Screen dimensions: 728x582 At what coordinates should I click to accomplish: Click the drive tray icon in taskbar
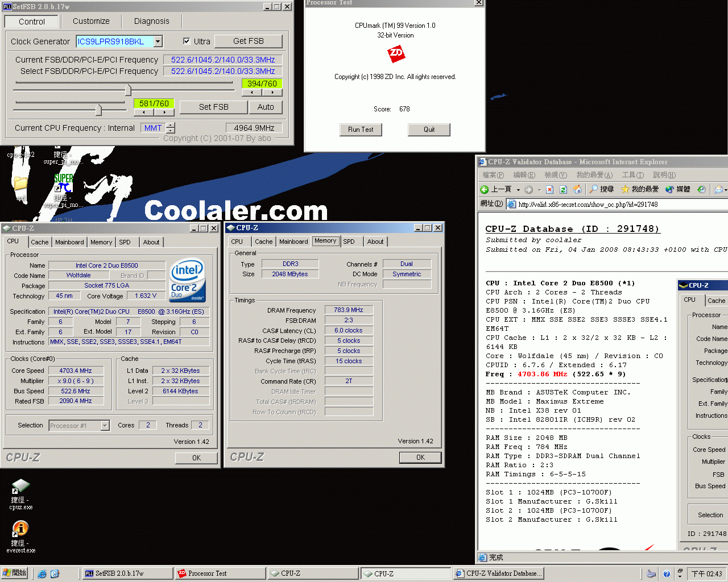coord(652,574)
